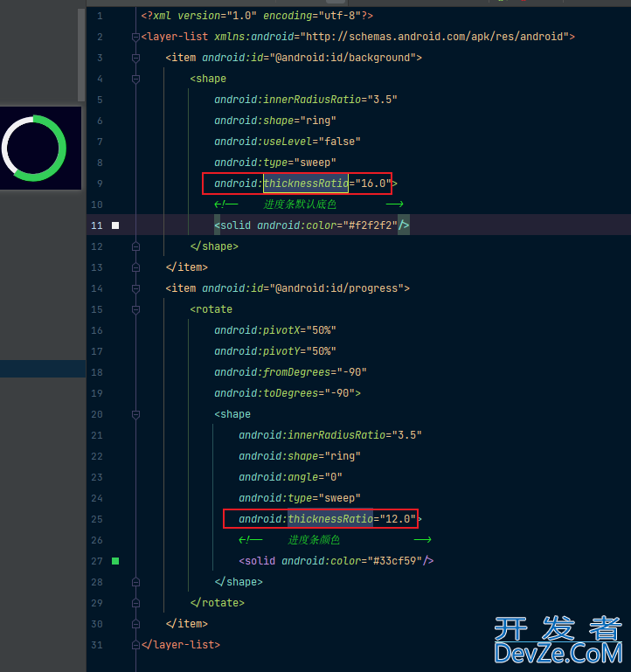Viewport: 631px width, 672px height.
Task: Click android:innerRadiusRatio on line 5
Action: [288, 100]
